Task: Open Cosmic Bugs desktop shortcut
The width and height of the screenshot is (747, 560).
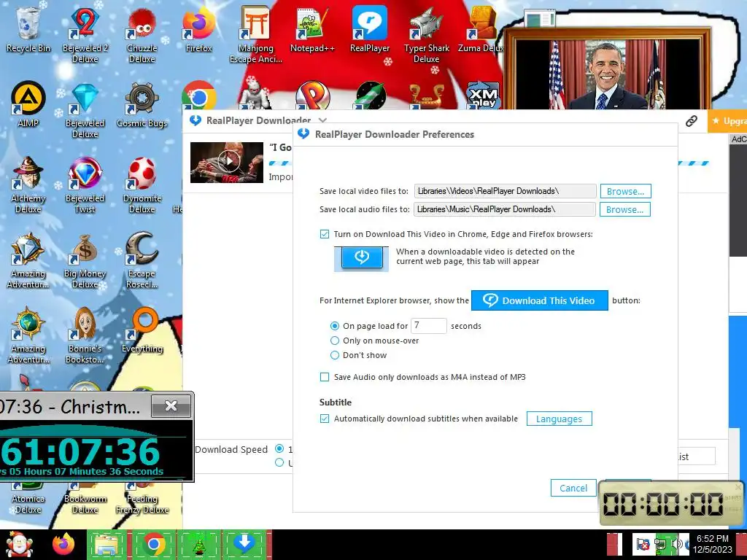Action: 142,104
